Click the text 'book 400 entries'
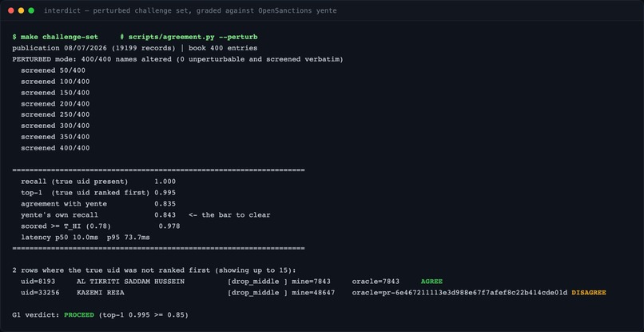The width and height of the screenshot is (644, 332). (x=223, y=48)
